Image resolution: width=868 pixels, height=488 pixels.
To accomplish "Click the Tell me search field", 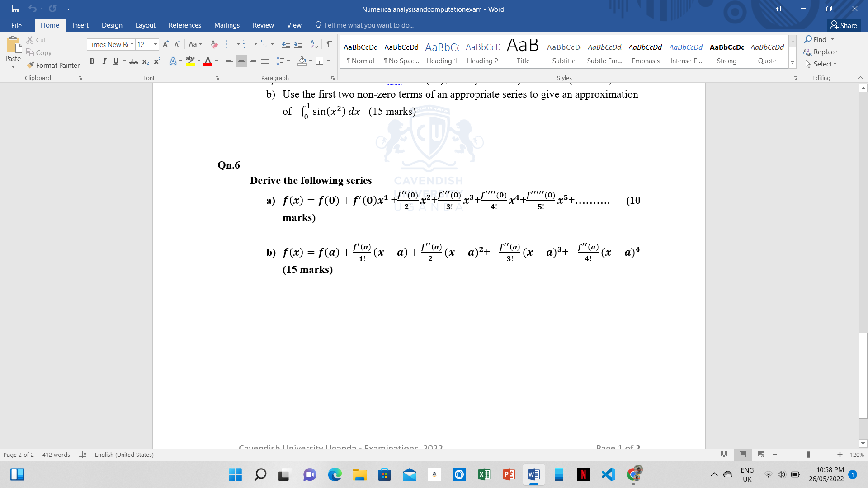I will (x=368, y=25).
